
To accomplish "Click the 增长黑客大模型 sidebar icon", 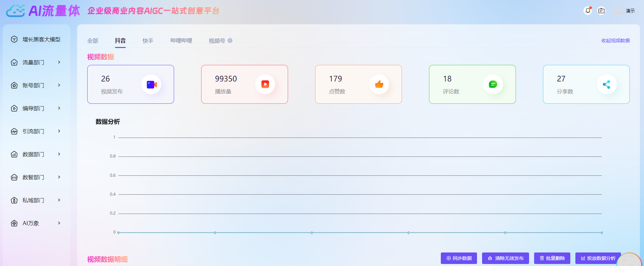I will click(x=14, y=39).
